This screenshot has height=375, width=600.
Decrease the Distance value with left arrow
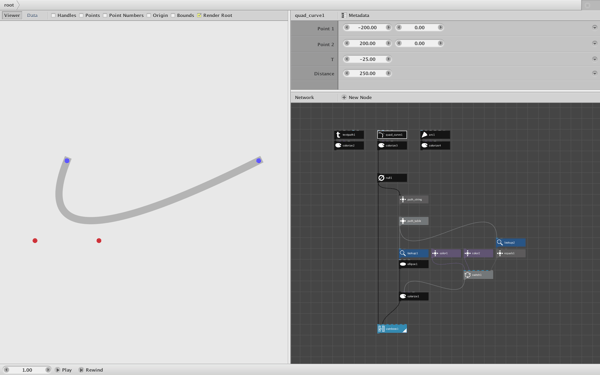click(347, 73)
